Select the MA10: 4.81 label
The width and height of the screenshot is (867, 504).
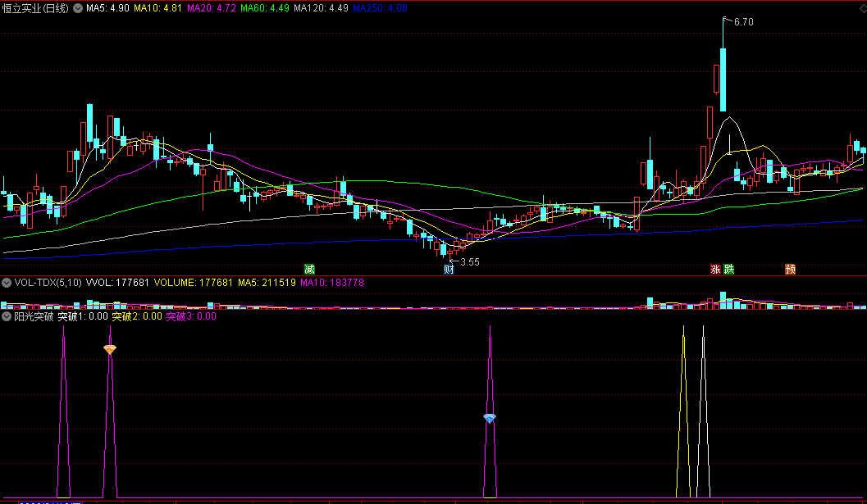(158, 8)
